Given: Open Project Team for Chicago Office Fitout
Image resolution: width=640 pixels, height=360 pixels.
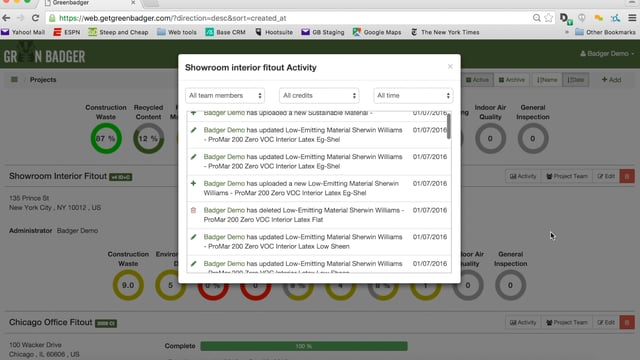Looking at the screenshot, I should tap(567, 322).
